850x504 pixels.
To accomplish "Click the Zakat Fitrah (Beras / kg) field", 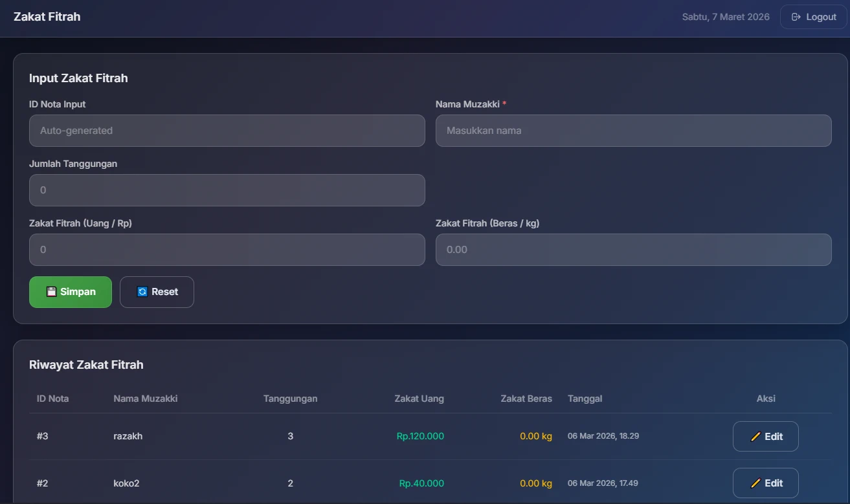I will coord(634,249).
